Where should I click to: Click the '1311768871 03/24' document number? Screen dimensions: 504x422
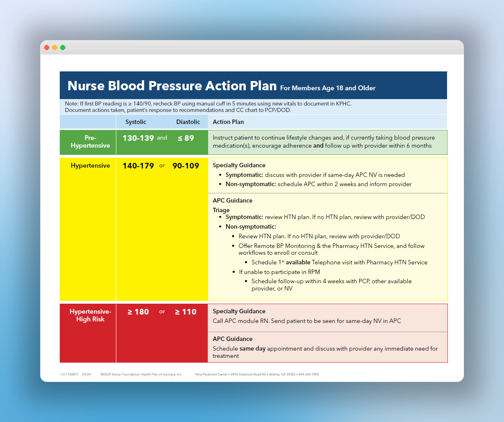pyautogui.click(x=75, y=374)
